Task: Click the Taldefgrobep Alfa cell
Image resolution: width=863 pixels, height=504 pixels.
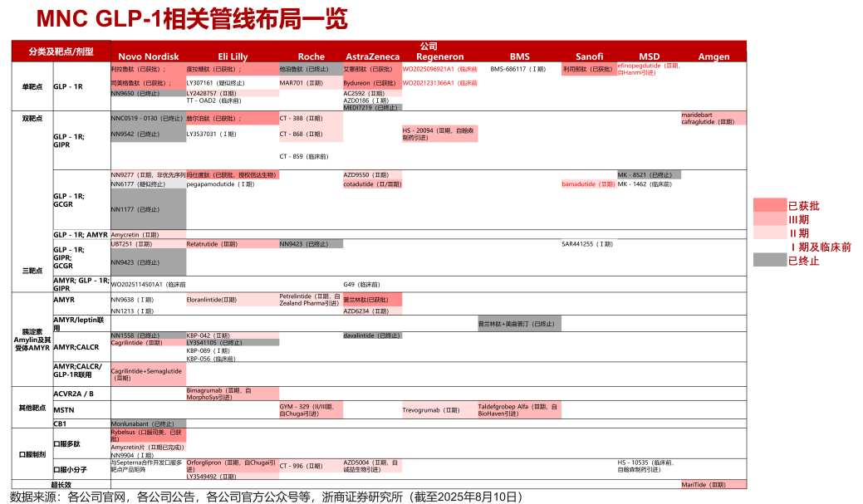Action: (x=519, y=410)
